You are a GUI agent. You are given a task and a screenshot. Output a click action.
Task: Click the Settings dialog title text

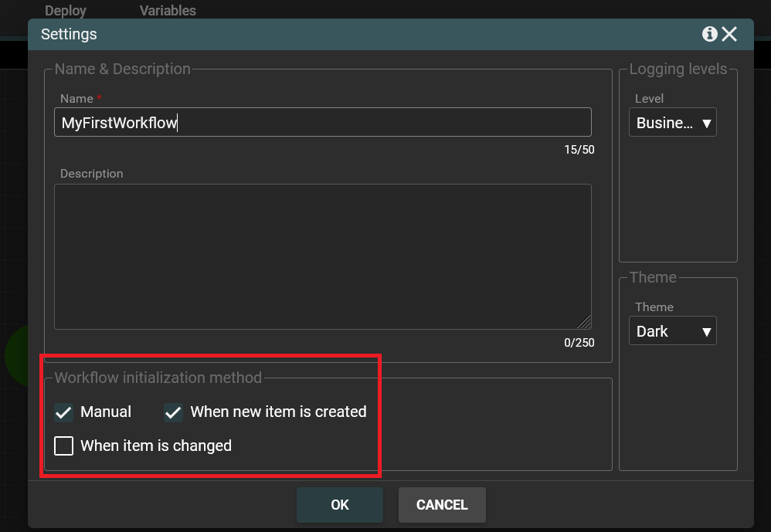69,35
